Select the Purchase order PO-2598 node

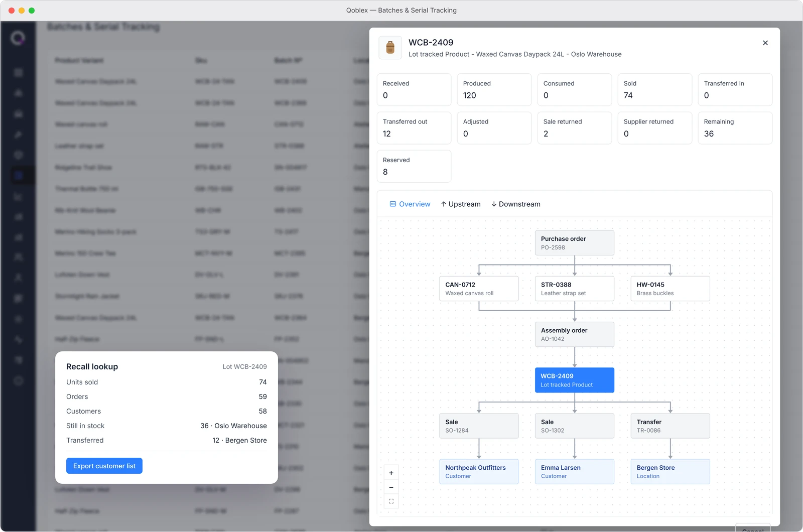575,243
